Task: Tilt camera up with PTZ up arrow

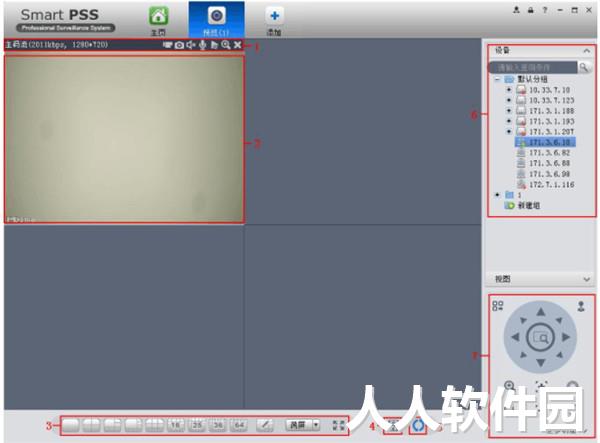Action: [540, 312]
